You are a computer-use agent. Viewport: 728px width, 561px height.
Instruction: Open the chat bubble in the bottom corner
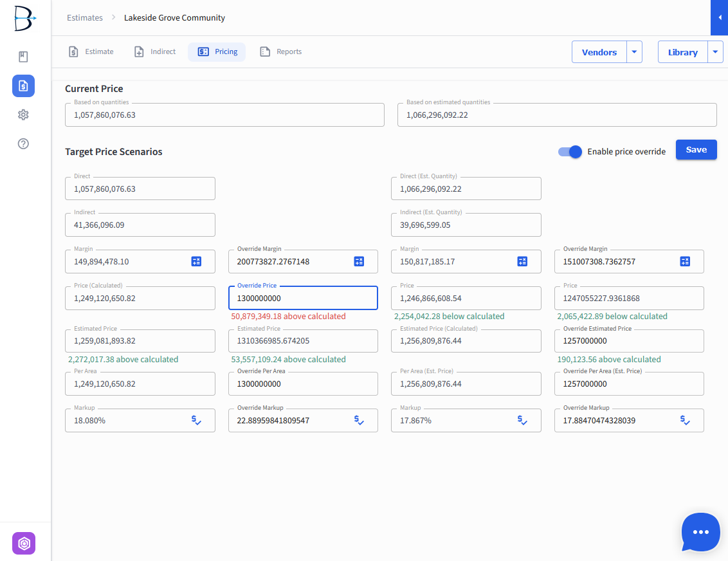[x=700, y=532]
